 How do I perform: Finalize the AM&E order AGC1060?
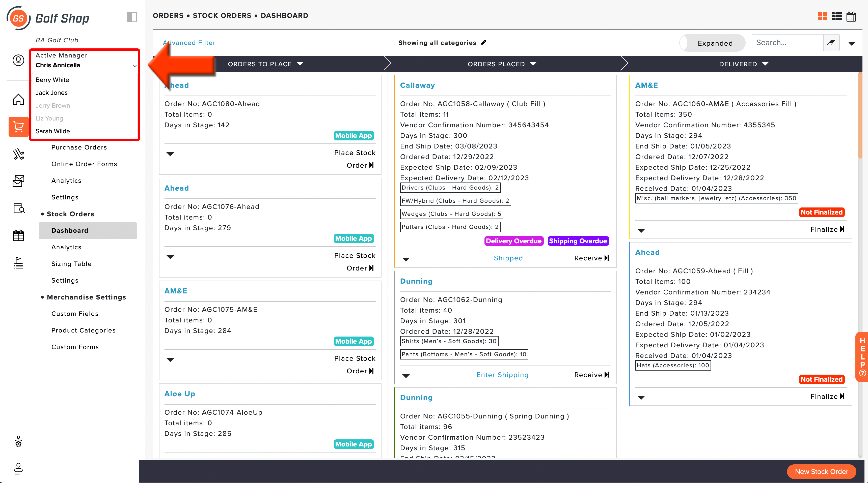point(827,230)
